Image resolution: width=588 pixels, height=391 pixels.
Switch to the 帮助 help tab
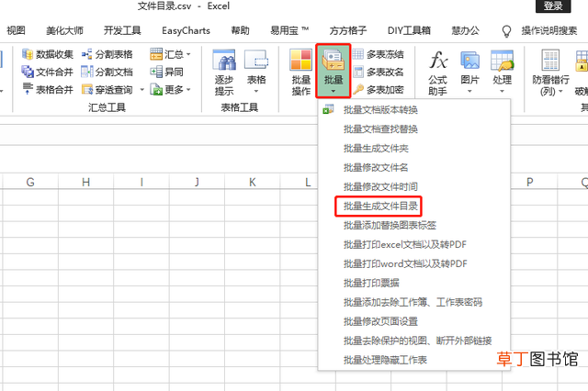pos(240,30)
